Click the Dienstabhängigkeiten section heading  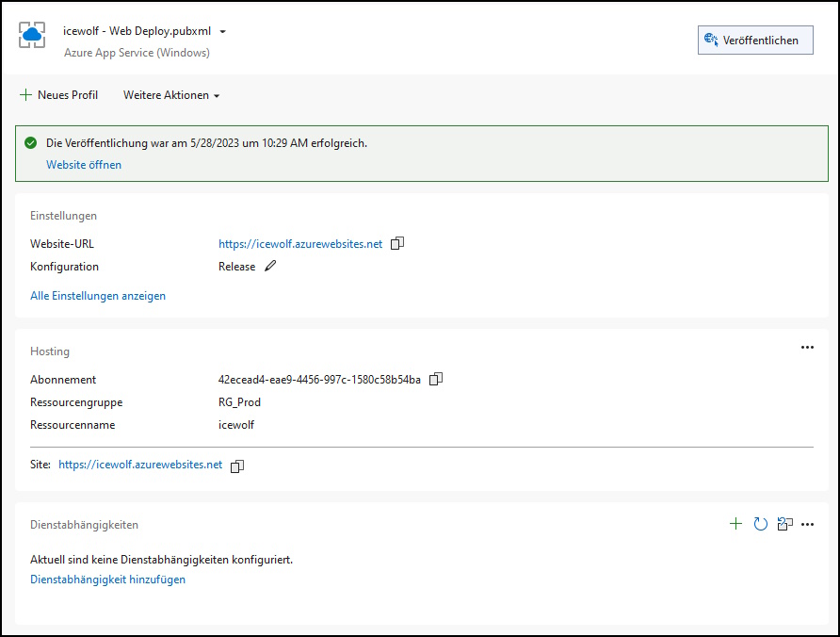click(x=84, y=525)
